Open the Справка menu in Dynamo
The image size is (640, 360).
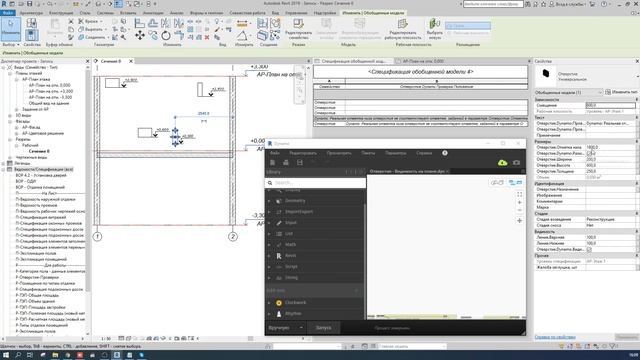[x=424, y=153]
